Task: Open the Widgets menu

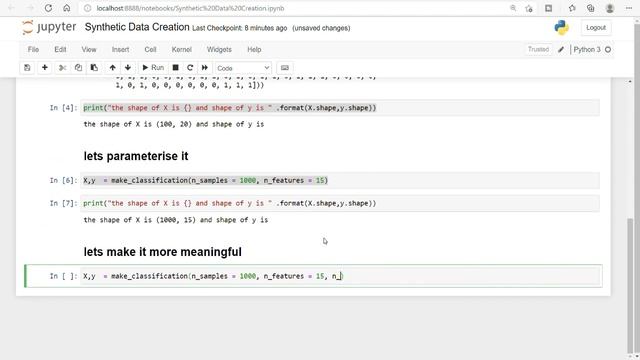Action: click(x=219, y=49)
